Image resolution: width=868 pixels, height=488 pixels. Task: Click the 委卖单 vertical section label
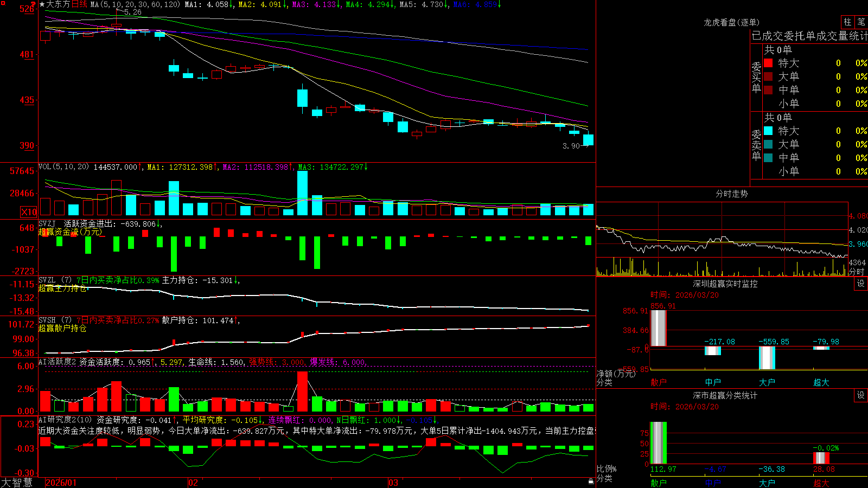coord(756,145)
